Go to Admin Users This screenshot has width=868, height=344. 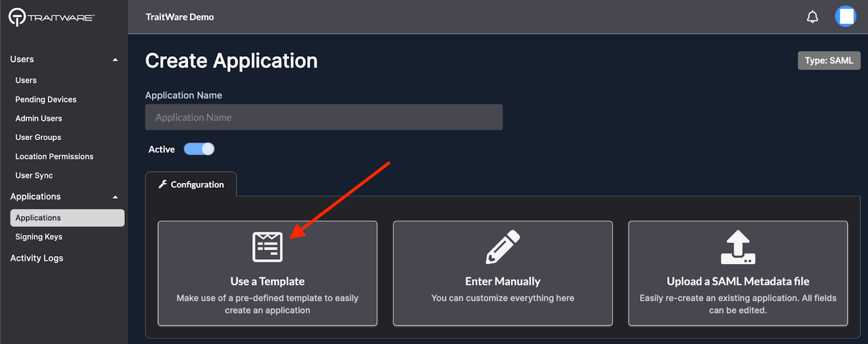click(39, 118)
